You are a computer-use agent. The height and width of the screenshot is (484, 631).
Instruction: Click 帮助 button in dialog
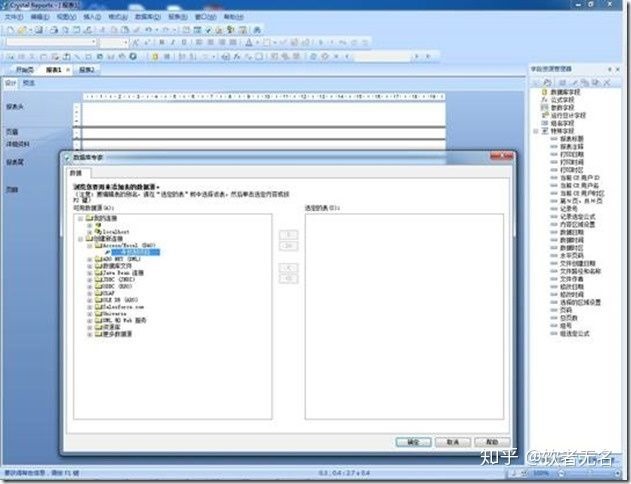coord(492,442)
